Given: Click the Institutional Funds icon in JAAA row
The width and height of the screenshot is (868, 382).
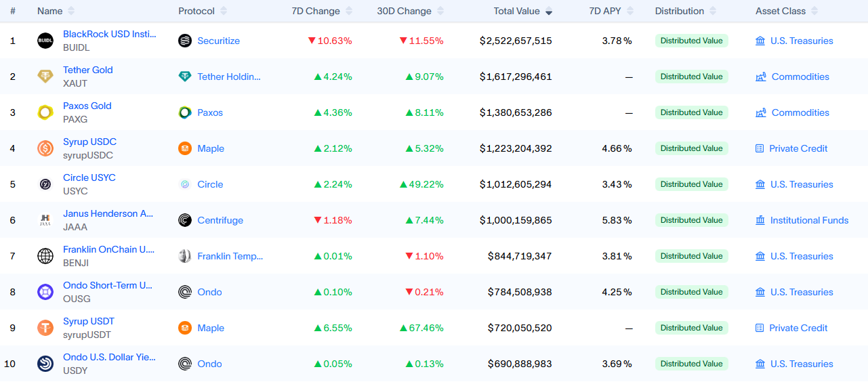Looking at the screenshot, I should 760,220.
